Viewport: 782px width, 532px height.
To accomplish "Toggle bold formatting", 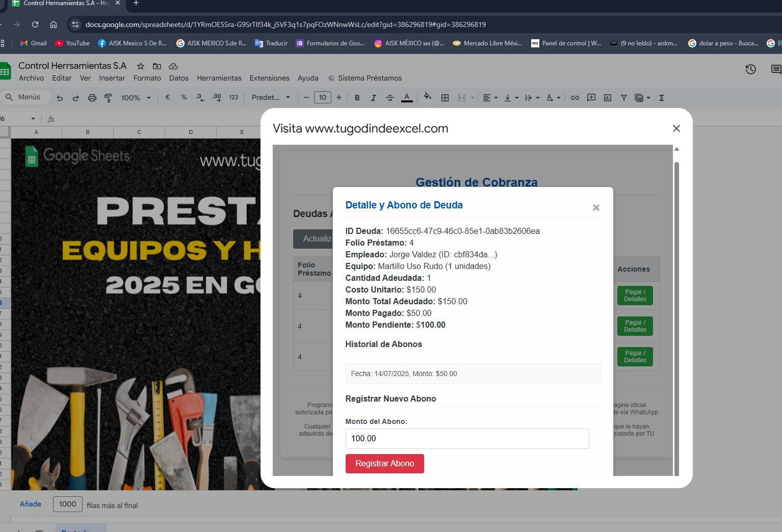I will (x=357, y=98).
